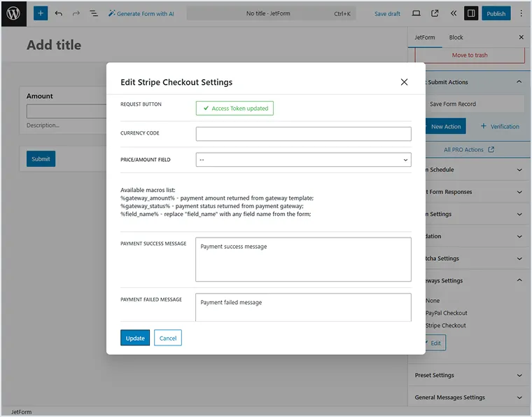Click the Update button
This screenshot has width=532, height=417.
coord(135,338)
